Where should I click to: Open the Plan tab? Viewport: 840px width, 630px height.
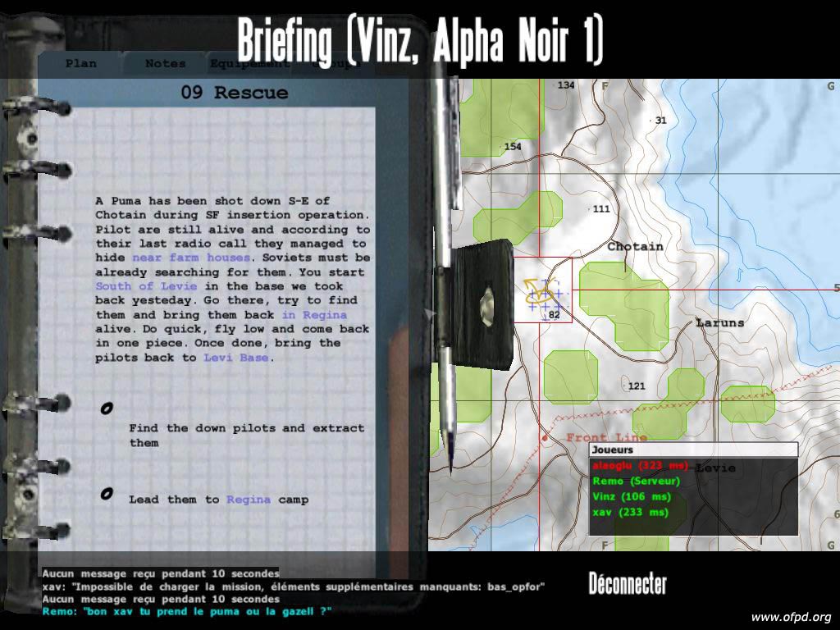tap(80, 63)
